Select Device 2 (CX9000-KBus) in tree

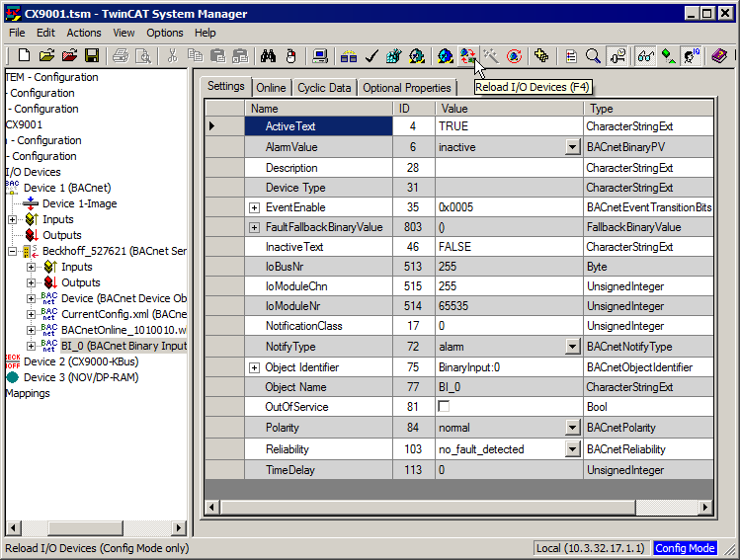pos(81,361)
